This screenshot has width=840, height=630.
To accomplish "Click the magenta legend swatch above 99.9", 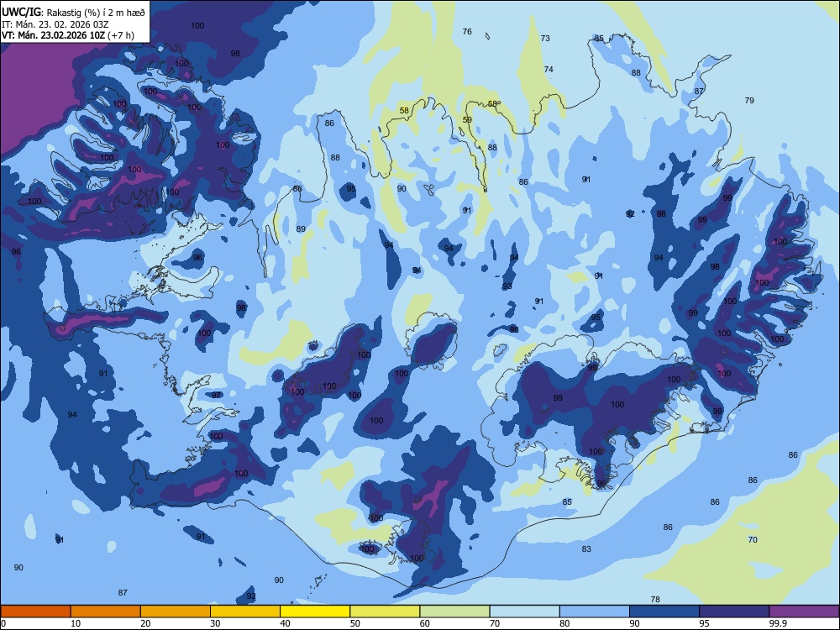I will pos(804,612).
